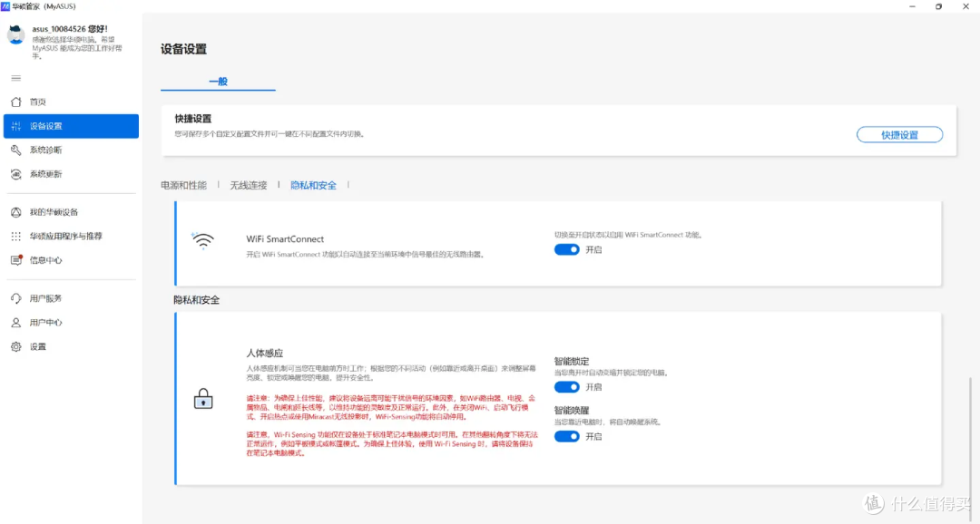980x524 pixels.
Task: Click the 人体感应 title text
Action: [264, 354]
